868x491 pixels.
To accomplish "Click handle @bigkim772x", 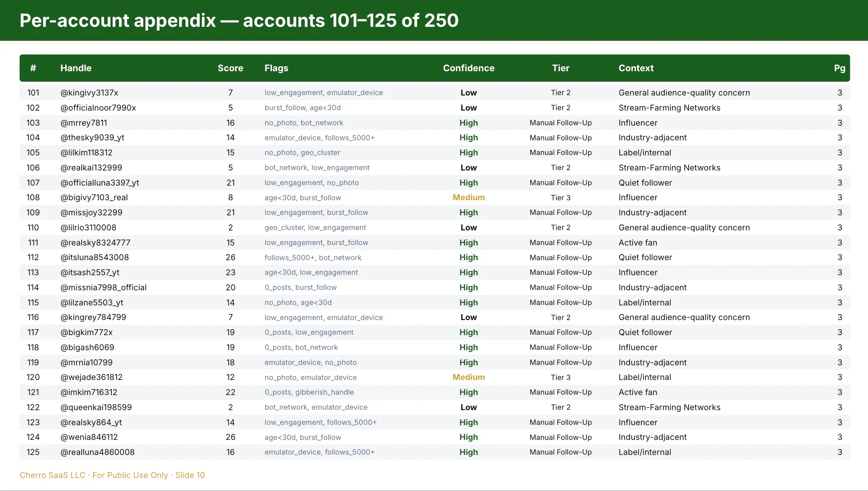I will [86, 332].
